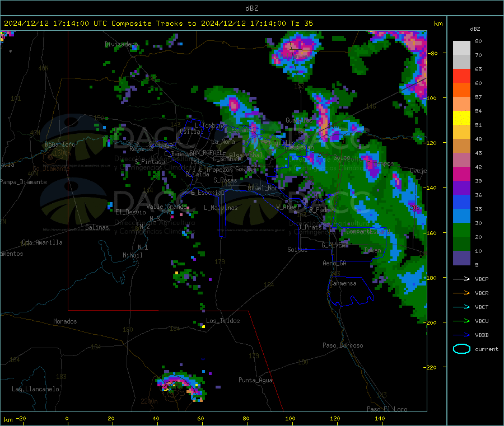The height and width of the screenshot is (426, 504).
Task: Click the orange VBCR arrow icon
Action: click(x=461, y=293)
